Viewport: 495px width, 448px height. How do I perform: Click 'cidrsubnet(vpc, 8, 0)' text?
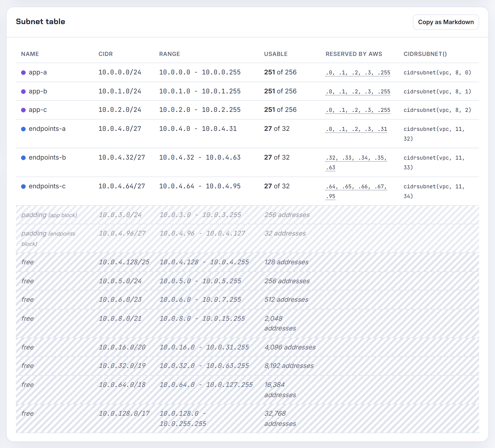(437, 73)
